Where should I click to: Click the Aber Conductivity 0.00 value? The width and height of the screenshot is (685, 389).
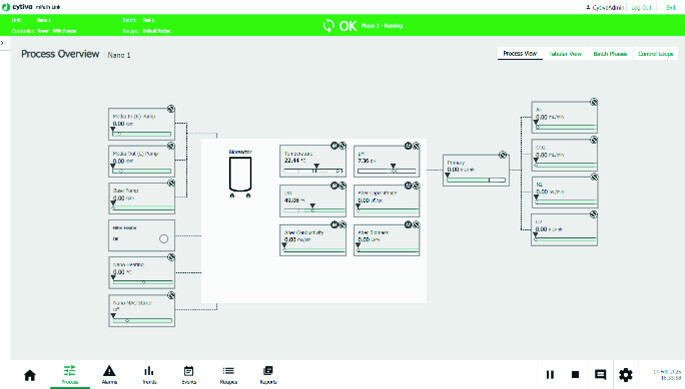pyautogui.click(x=298, y=240)
